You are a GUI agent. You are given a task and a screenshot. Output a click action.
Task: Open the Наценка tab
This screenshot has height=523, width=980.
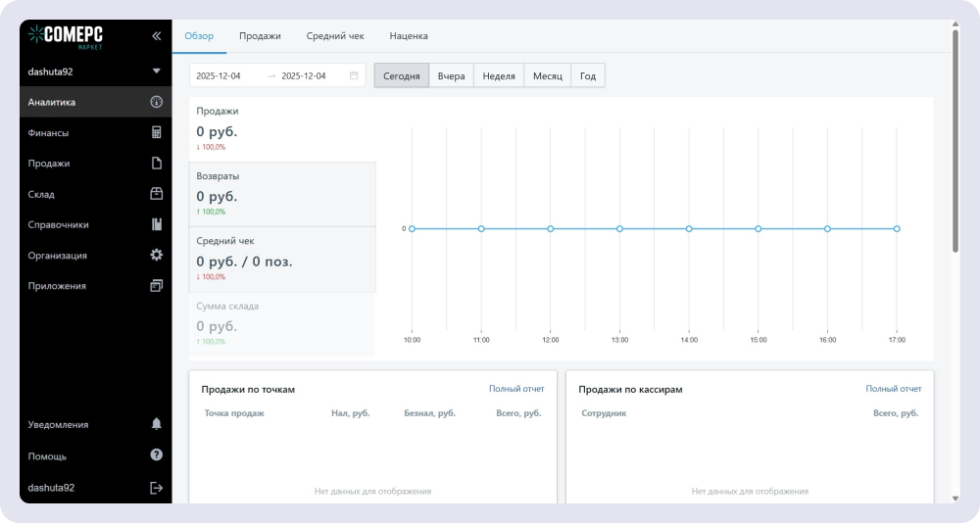point(409,36)
